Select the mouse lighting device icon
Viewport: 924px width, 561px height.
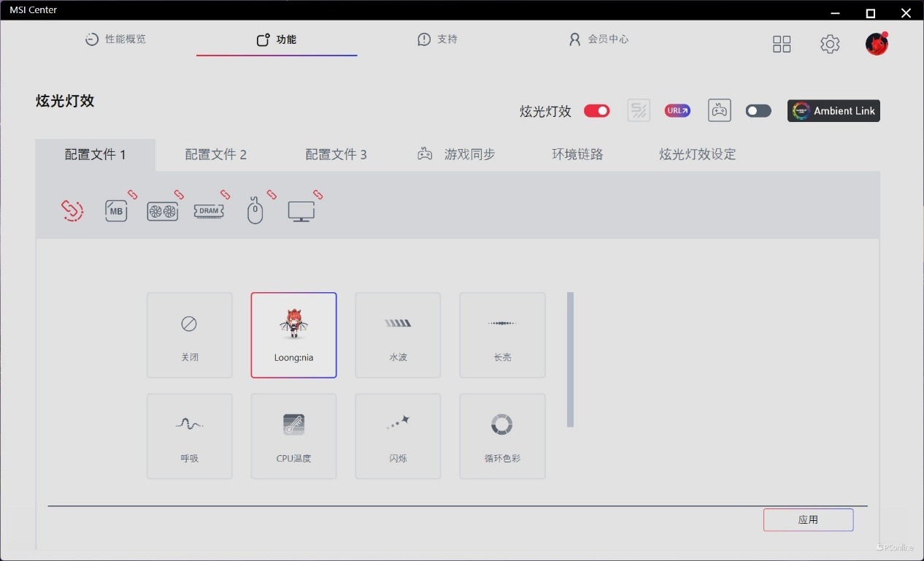255,210
